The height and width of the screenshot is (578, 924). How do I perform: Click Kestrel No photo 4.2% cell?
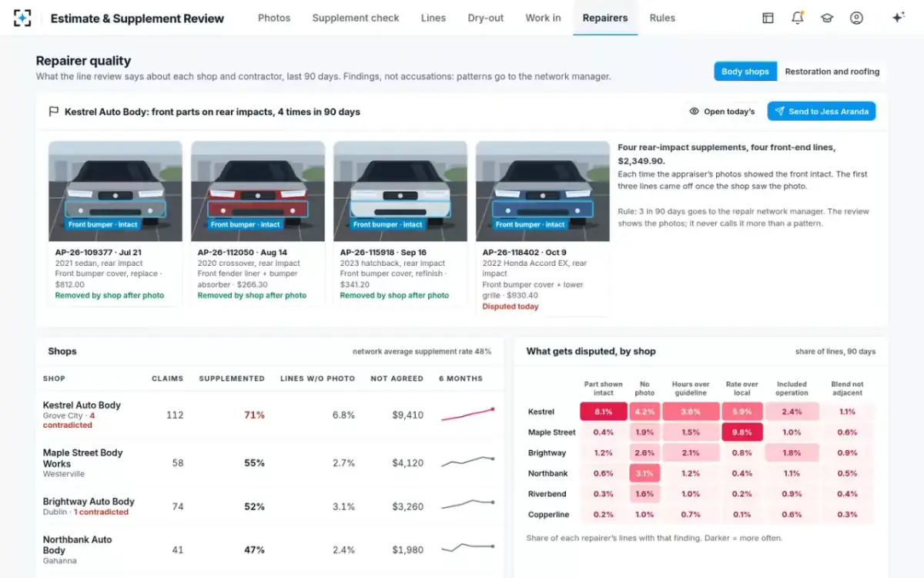pos(646,412)
